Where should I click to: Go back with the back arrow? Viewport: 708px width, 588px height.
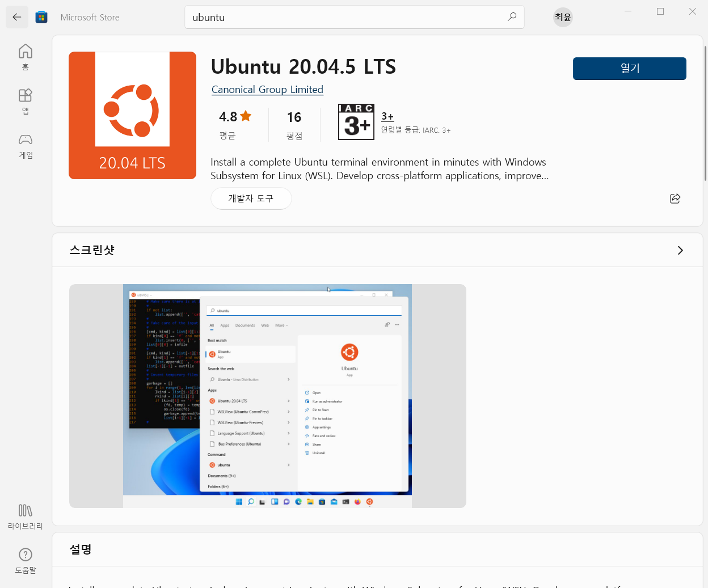tap(17, 17)
